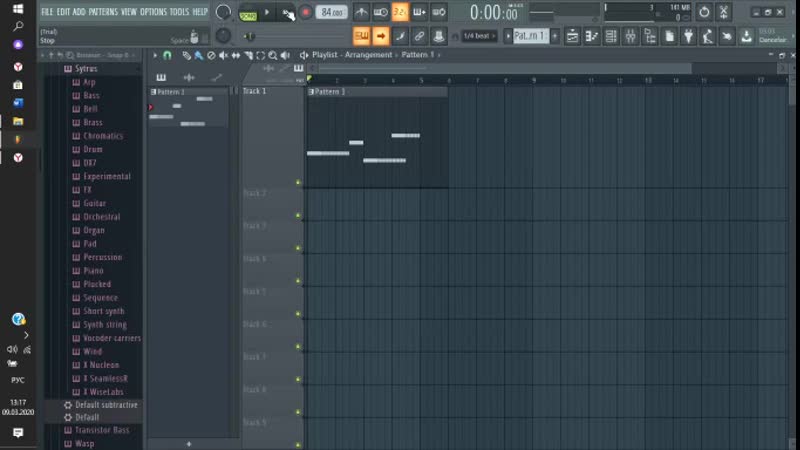Select the delete tool in playlist toolbar
The image size is (800, 450).
211,55
